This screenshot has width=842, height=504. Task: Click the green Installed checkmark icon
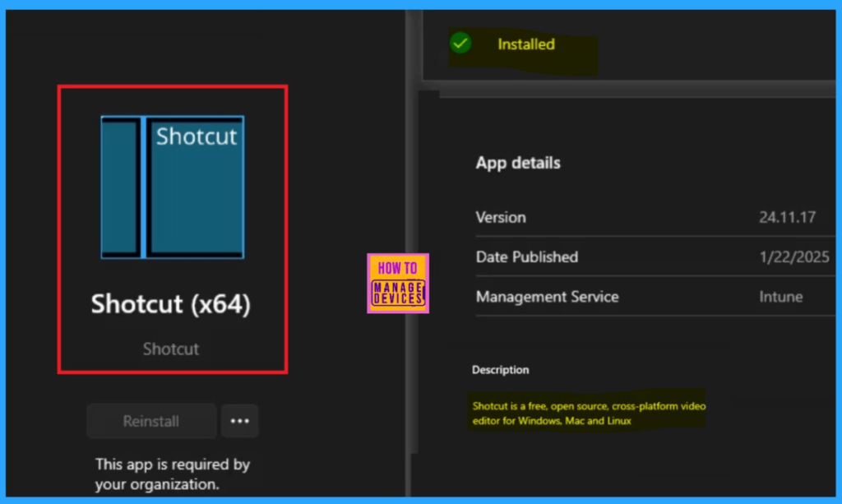(460, 44)
